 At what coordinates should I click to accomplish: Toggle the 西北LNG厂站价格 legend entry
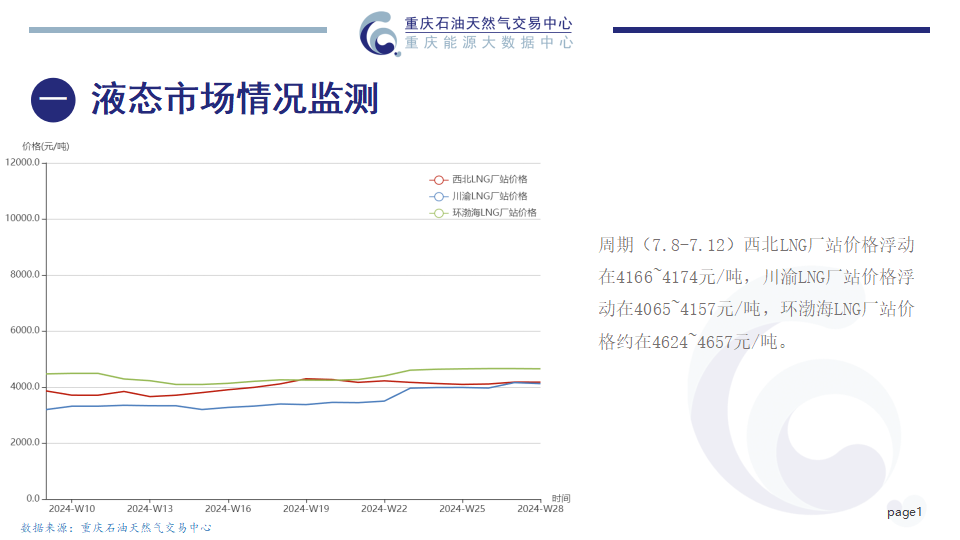[478, 179]
